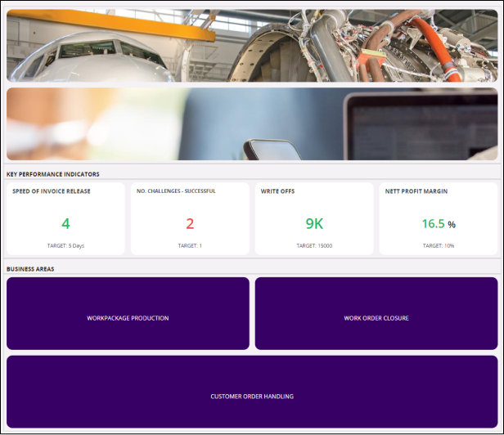Select the laptop and phone banner image
This screenshot has width=504, height=435.
point(252,124)
